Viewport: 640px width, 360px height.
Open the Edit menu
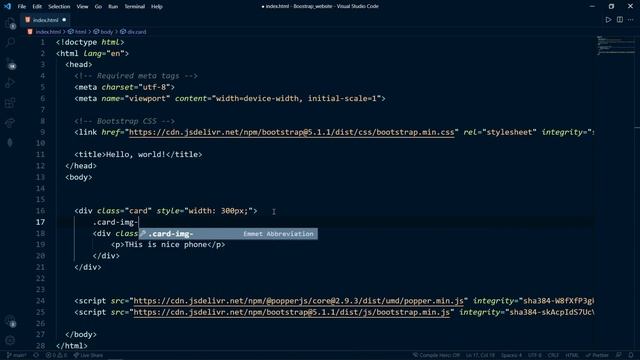tap(37, 7)
